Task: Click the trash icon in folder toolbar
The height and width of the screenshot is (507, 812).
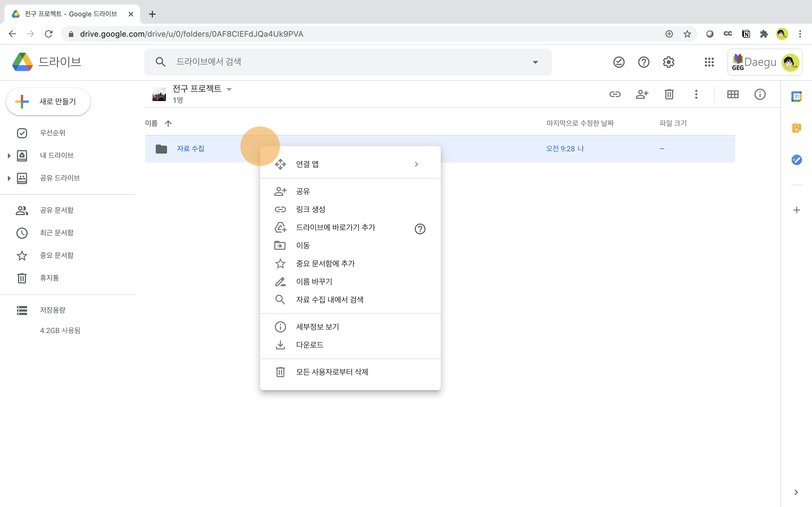Action: click(669, 95)
